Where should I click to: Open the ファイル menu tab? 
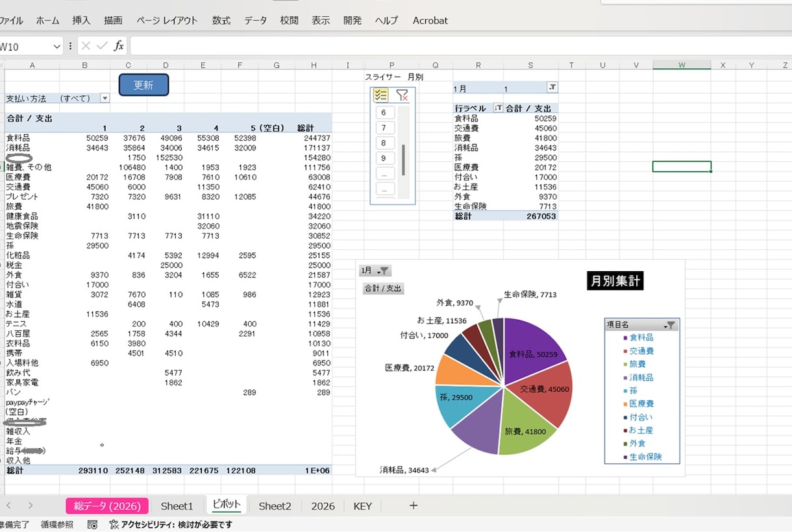tap(10, 21)
